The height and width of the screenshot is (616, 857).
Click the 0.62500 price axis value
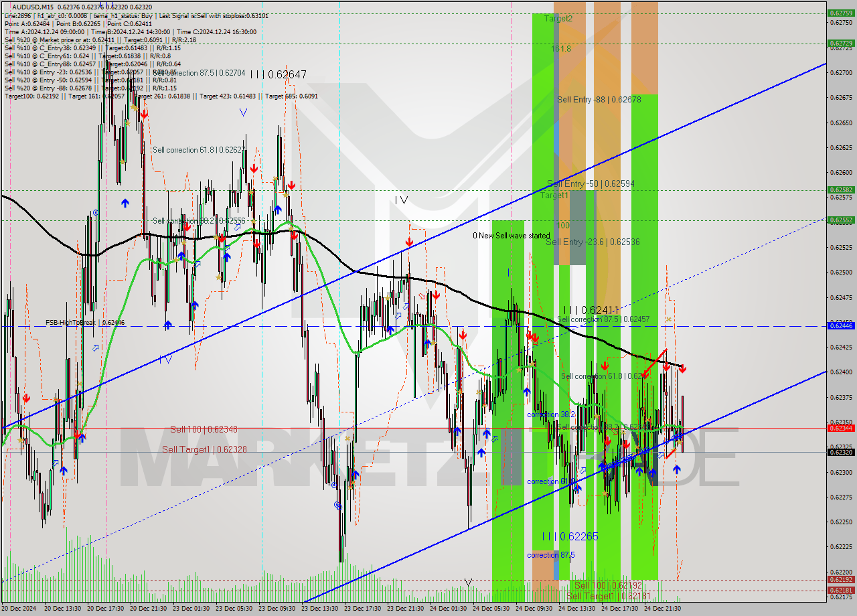[x=841, y=272]
